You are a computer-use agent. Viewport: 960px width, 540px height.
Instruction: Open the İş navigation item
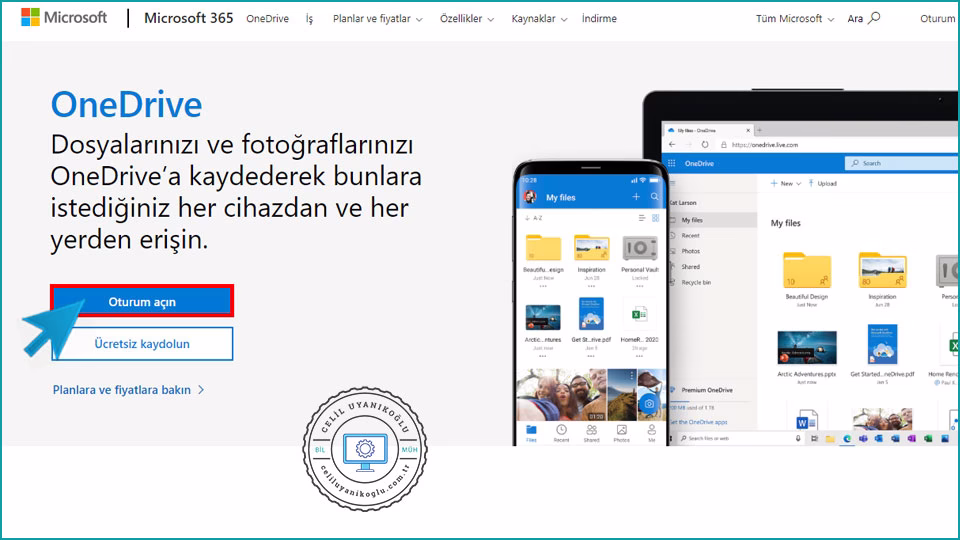tap(309, 18)
